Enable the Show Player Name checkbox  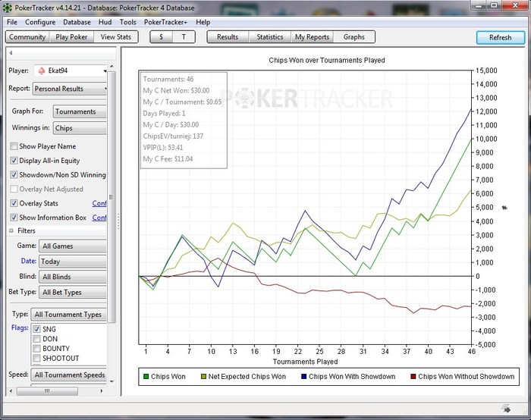(x=14, y=146)
